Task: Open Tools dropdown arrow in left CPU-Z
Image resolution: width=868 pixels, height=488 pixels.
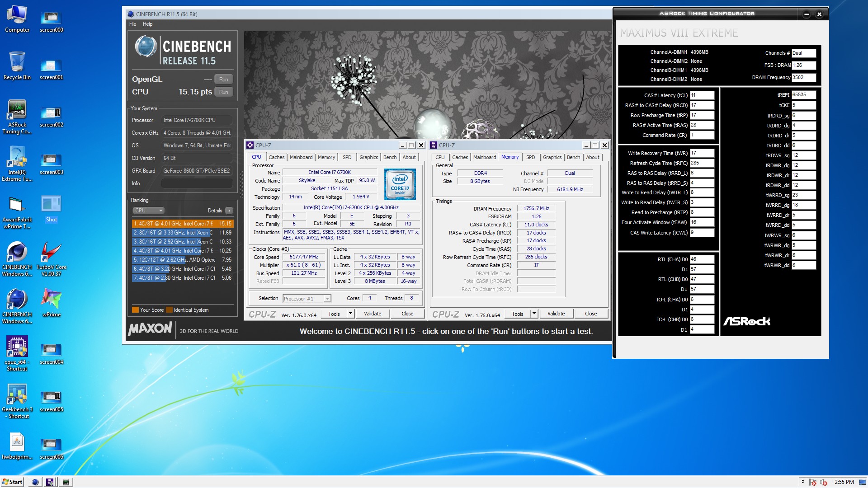Action: (x=350, y=314)
